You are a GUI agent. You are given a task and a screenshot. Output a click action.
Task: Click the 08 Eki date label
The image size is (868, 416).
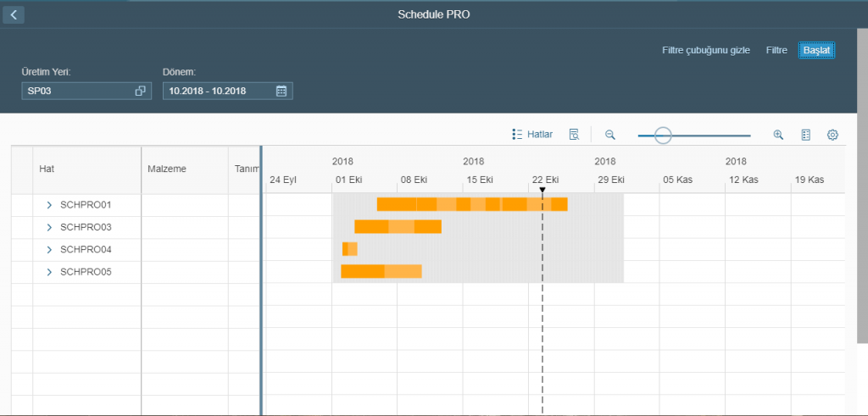[414, 180]
